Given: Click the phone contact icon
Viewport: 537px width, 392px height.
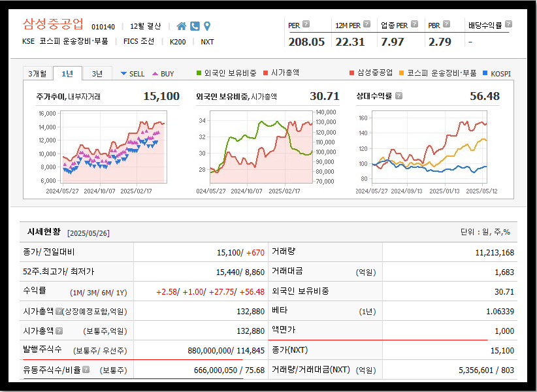Looking at the screenshot, I should coord(195,26).
